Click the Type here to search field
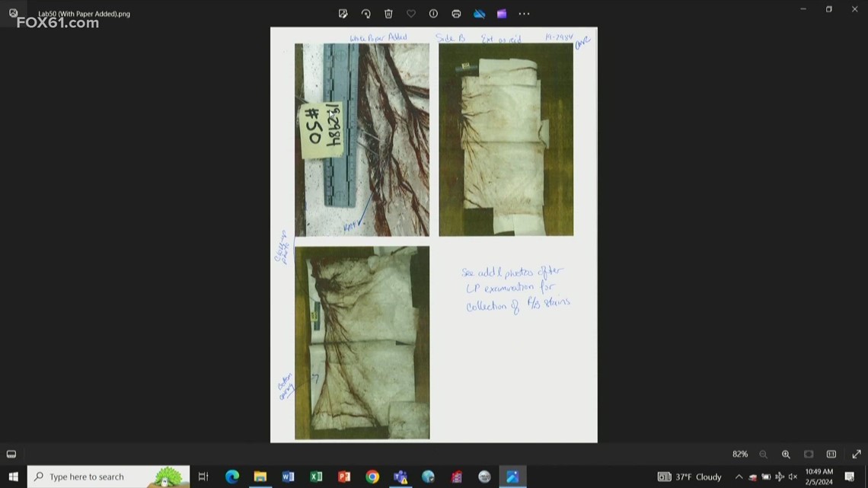The image size is (868, 488). tap(99, 477)
